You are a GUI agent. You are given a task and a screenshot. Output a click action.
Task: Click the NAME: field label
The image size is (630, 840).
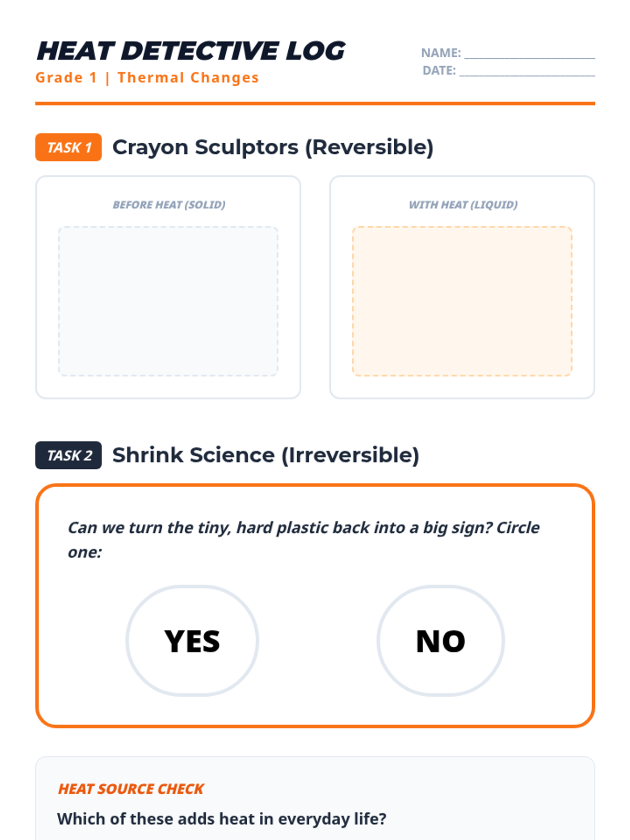(440, 53)
